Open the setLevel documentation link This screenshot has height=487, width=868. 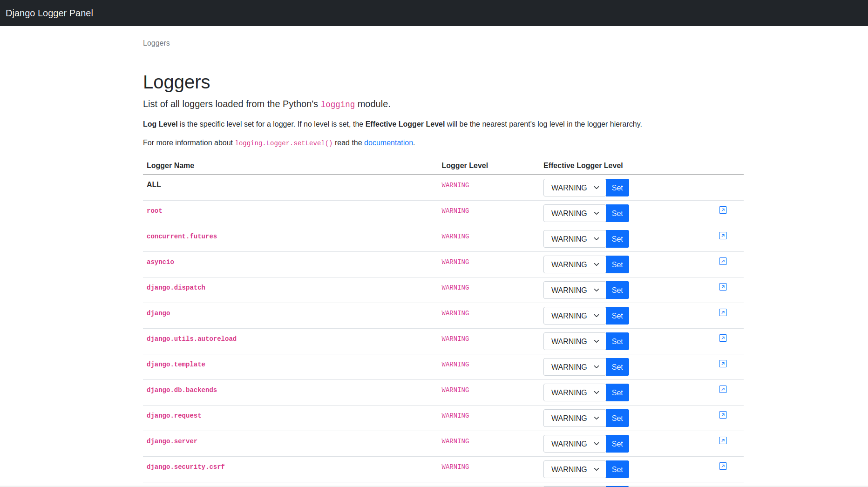tap(388, 142)
